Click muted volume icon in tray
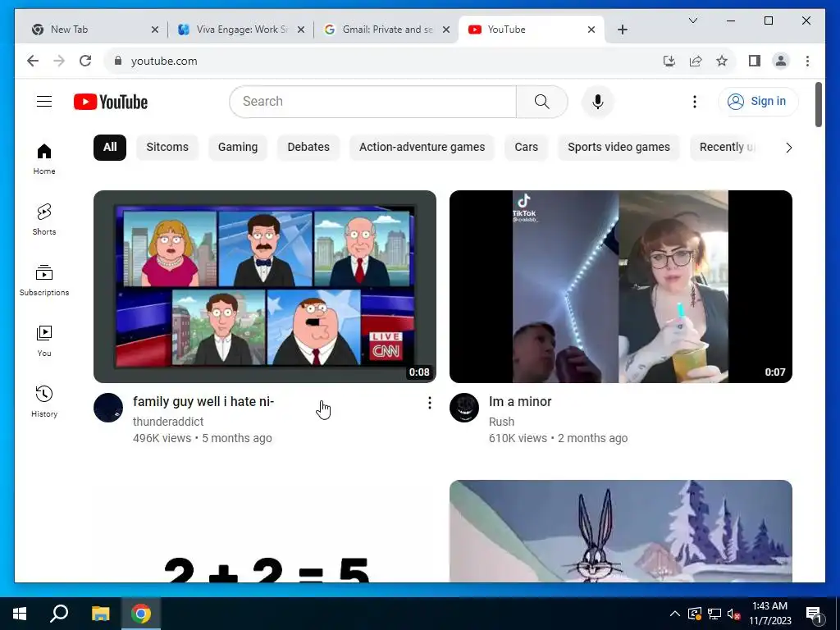Screen dimensions: 840x630 pos(733,614)
